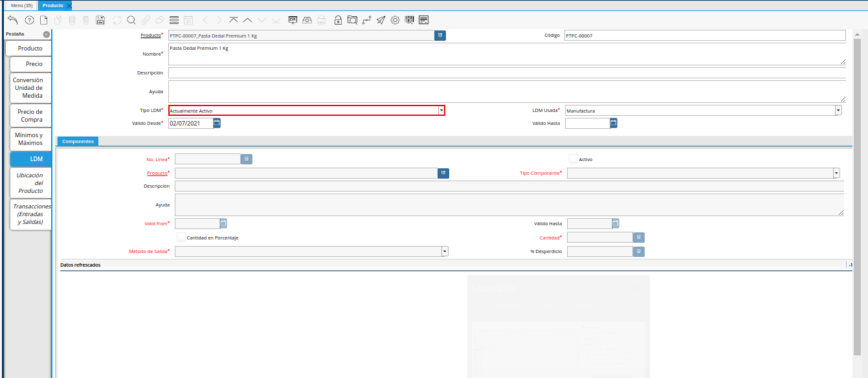Click the Save diskette icon
The image size is (868, 378).
pyautogui.click(x=100, y=20)
